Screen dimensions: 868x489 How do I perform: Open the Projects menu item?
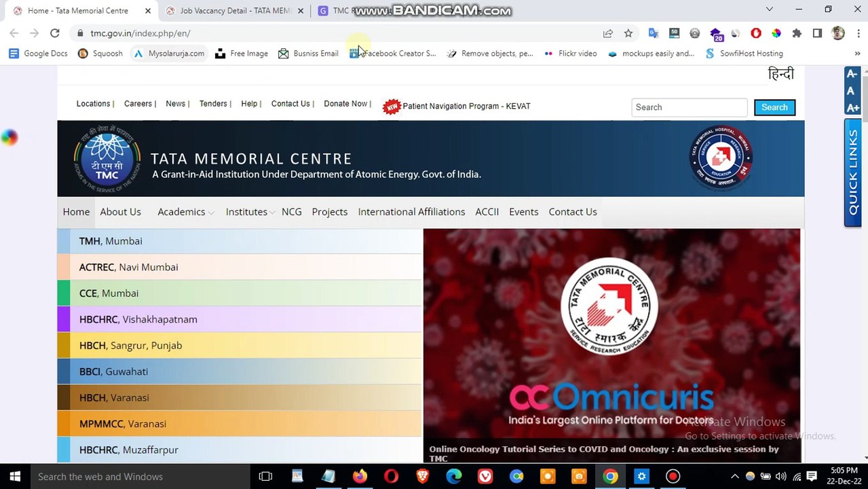coord(330,212)
